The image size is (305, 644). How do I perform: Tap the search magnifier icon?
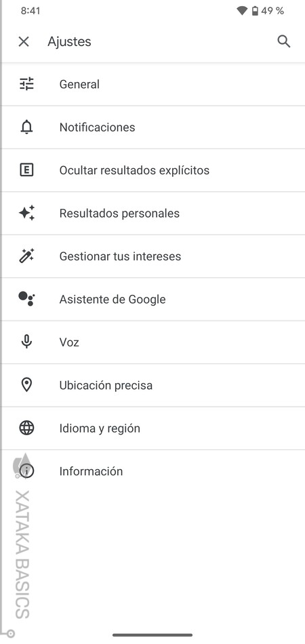point(284,41)
